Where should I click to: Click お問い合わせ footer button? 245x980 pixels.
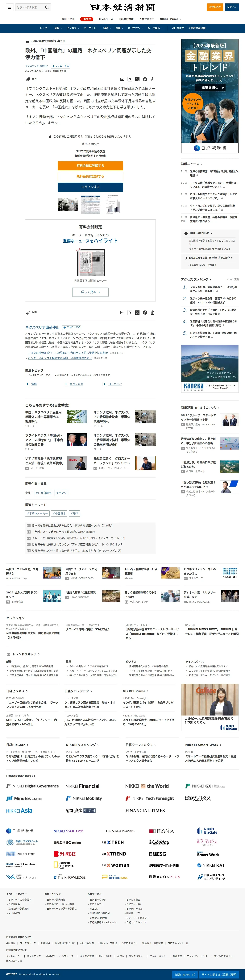coord(185,975)
